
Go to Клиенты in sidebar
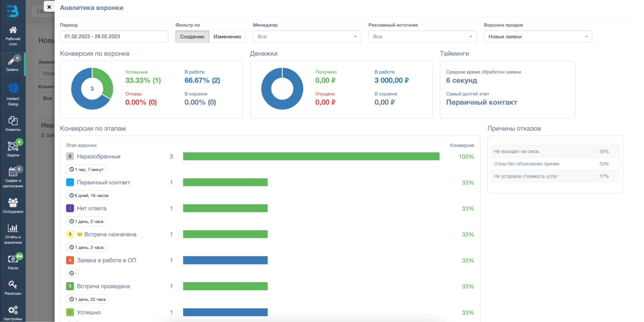tap(13, 124)
